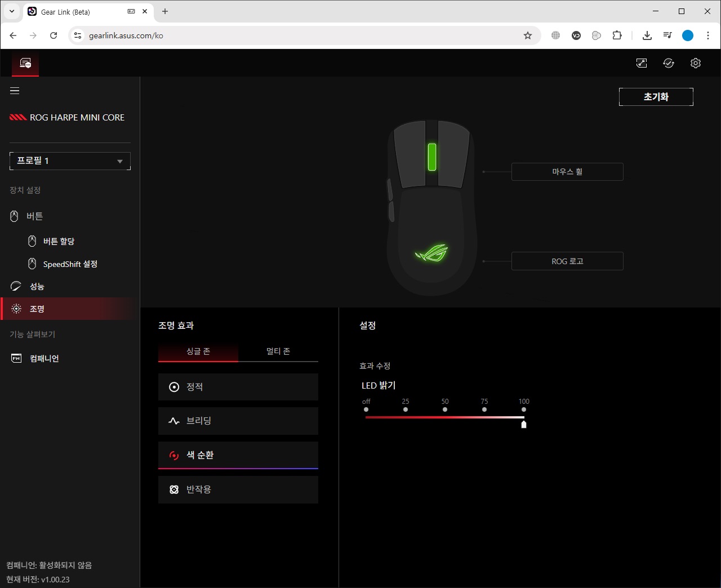Choose the 반작용 lighting effect
The width and height of the screenshot is (721, 588).
tap(238, 489)
